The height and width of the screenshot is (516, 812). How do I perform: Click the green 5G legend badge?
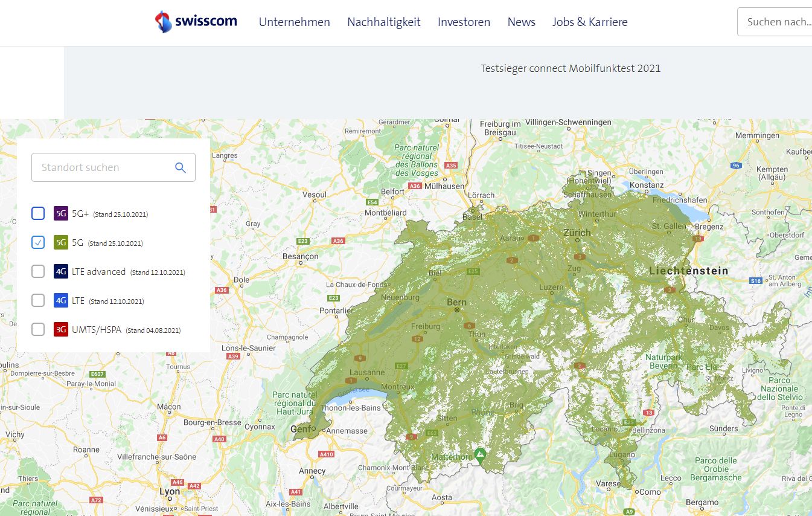pos(61,242)
